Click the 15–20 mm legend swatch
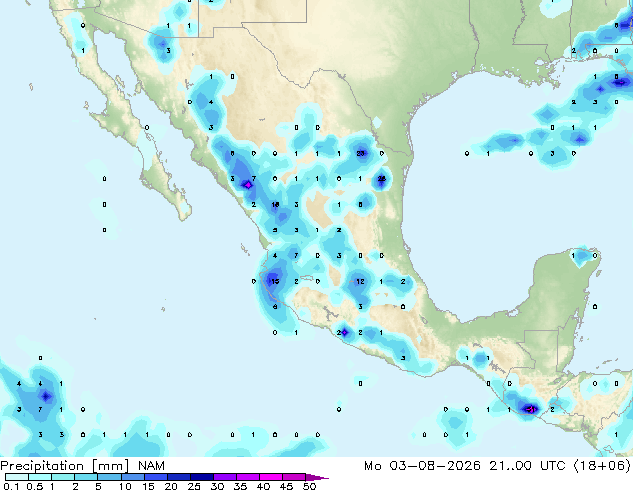 155,477
